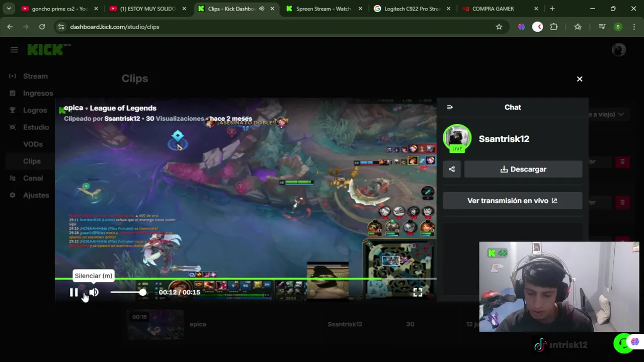Switch to goncho prime cs2 tab
Screen dimensions: 644x362
[x=59, y=9]
